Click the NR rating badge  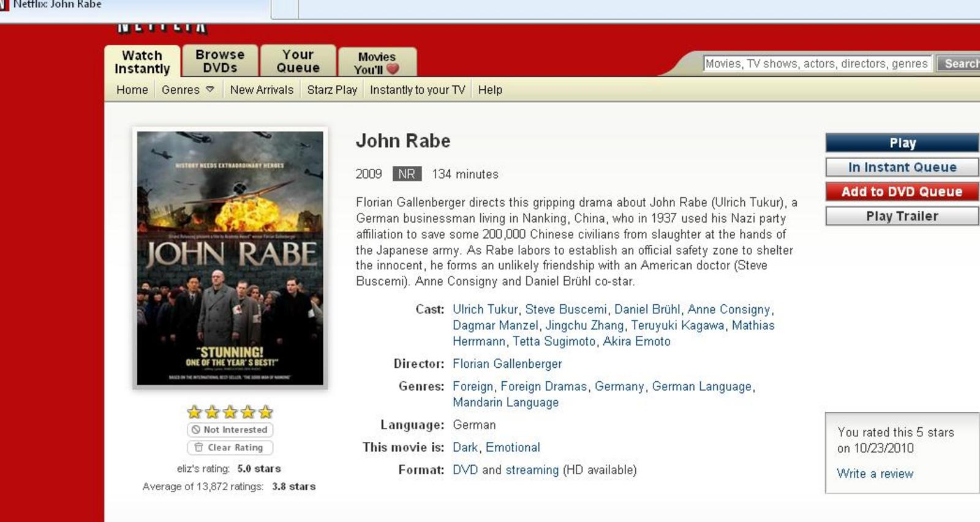click(407, 174)
